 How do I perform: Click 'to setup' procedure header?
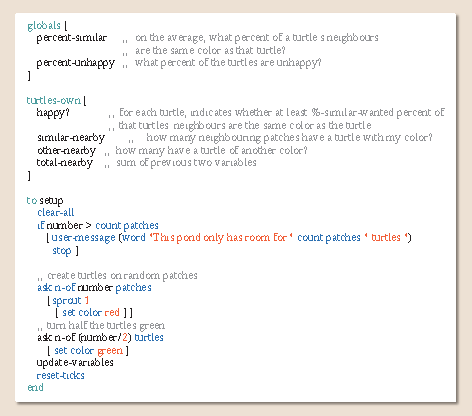pyautogui.click(x=45, y=201)
